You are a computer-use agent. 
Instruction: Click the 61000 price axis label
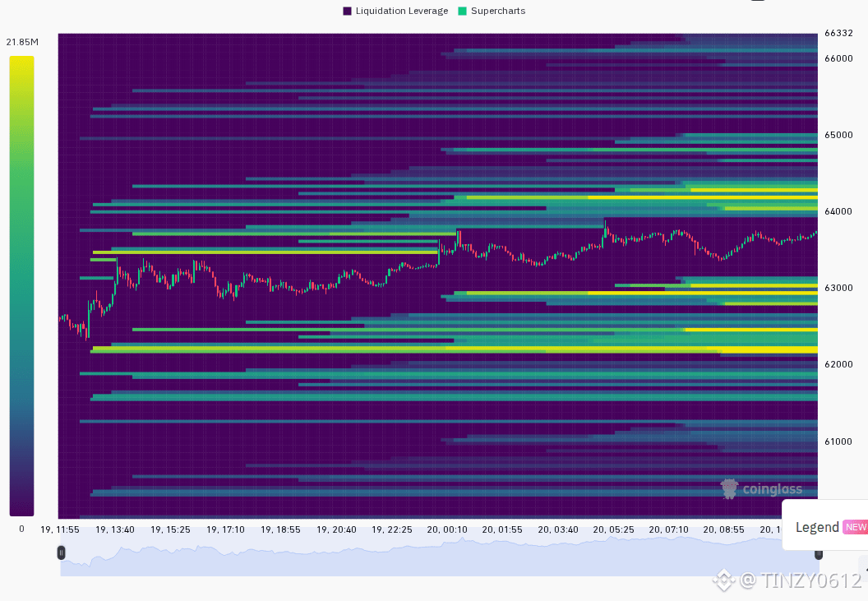coord(838,442)
